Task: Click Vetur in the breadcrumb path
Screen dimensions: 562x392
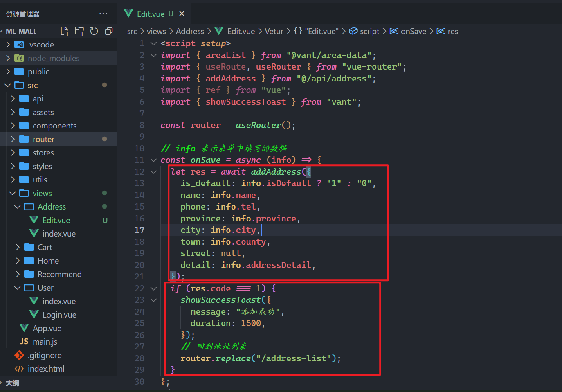Action: 274,31
